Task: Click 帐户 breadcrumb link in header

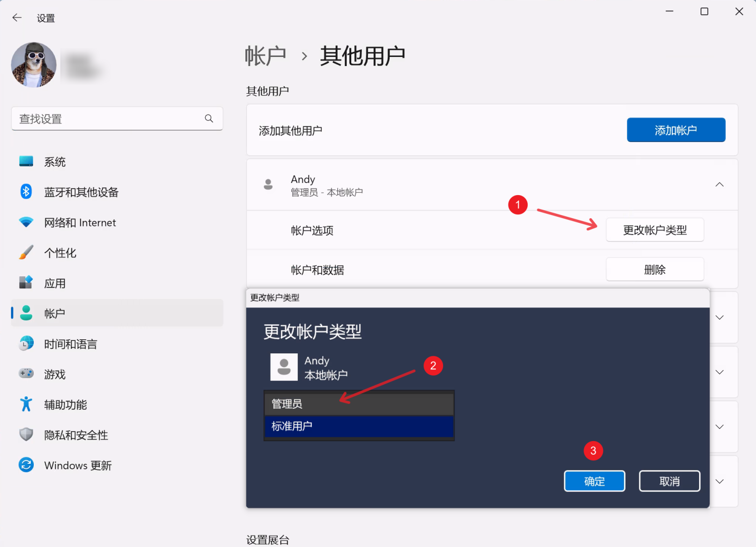Action: coord(266,56)
